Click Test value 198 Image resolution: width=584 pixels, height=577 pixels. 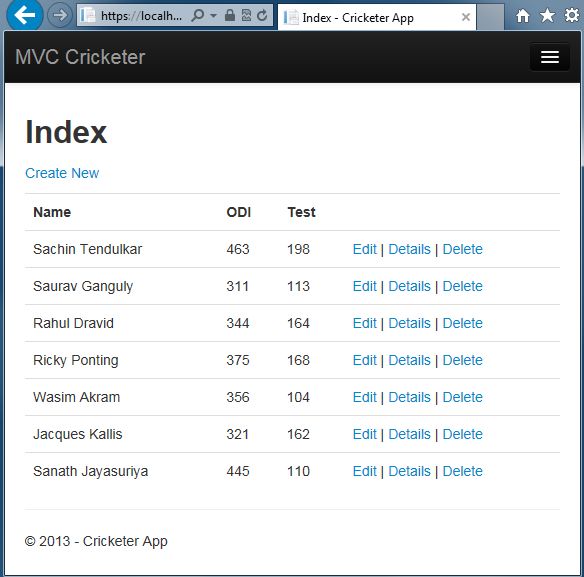tap(298, 249)
